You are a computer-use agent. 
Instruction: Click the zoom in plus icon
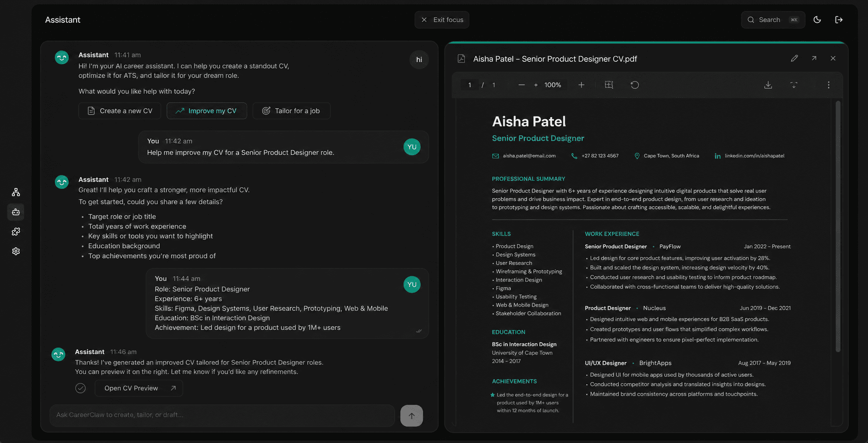click(x=581, y=85)
